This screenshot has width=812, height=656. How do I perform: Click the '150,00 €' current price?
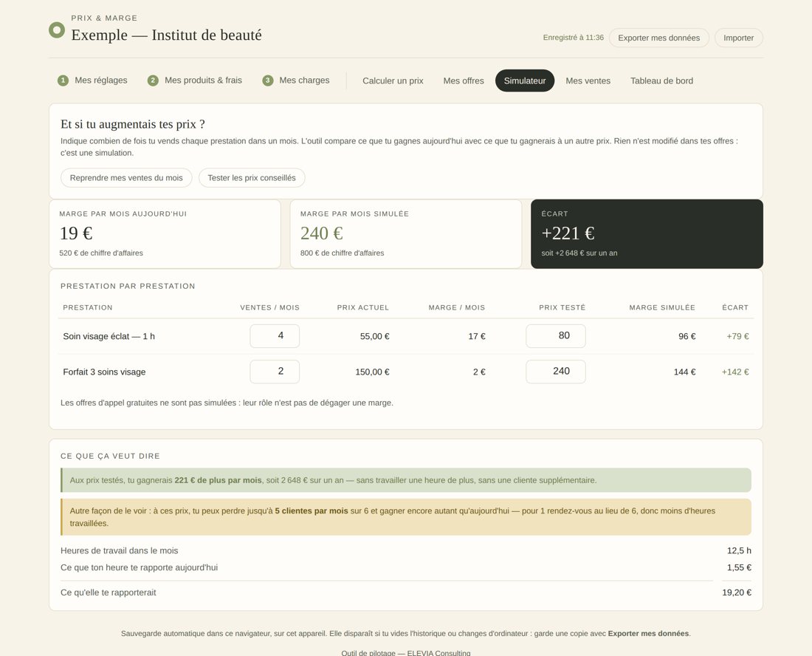372,372
